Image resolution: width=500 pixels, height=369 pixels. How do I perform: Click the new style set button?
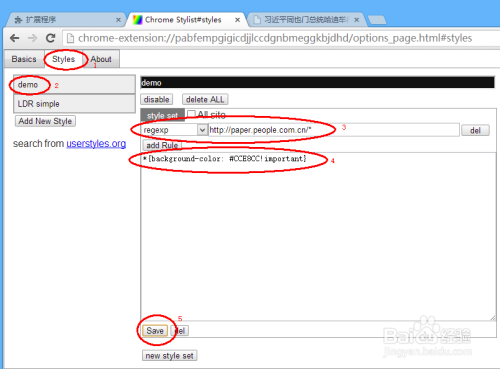click(169, 356)
